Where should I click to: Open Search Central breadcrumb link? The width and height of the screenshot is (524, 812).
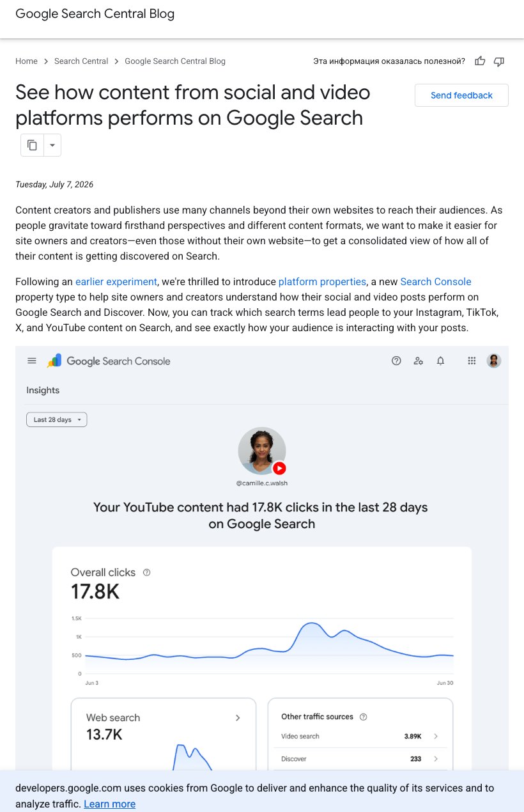point(81,61)
